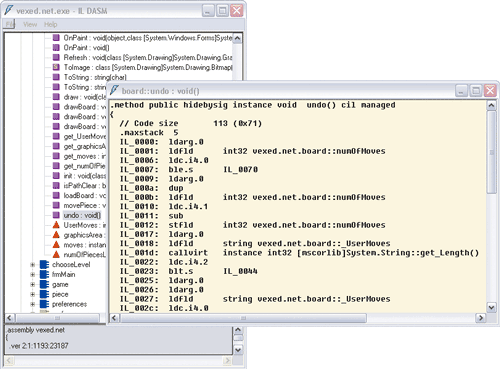Select the preferences class row
The height and width of the screenshot is (369, 500).
point(69,304)
